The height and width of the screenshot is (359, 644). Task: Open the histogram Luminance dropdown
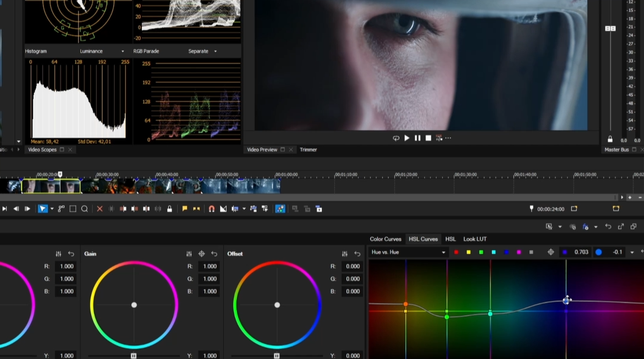pyautogui.click(x=123, y=52)
